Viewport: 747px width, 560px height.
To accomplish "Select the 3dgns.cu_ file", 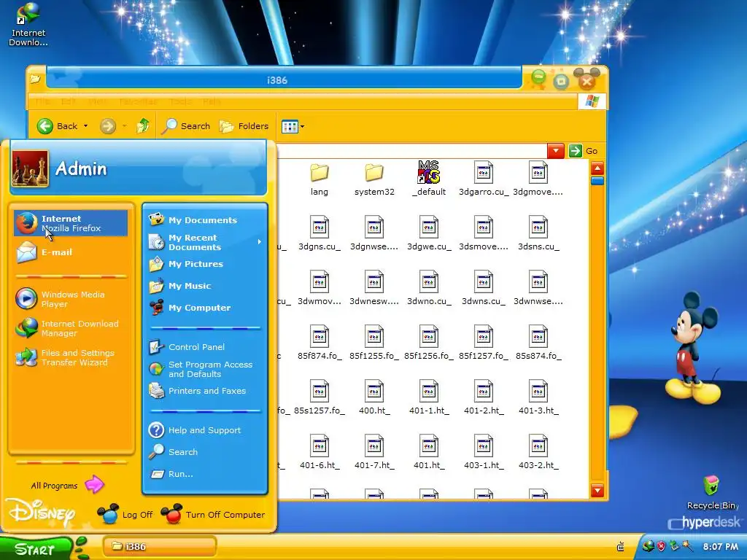I will [x=320, y=233].
